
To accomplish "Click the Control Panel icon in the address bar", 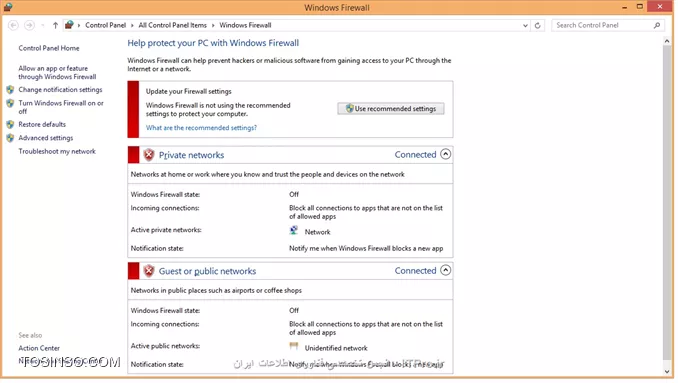I will click(x=69, y=25).
